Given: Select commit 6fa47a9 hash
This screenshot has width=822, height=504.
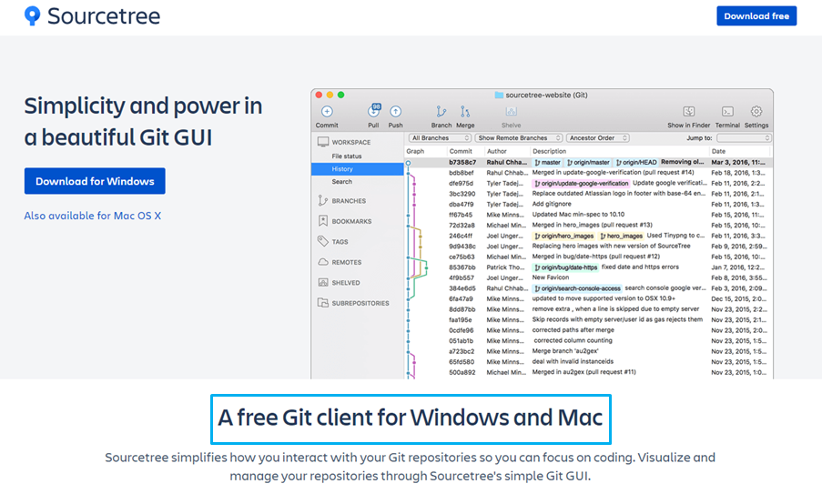Looking at the screenshot, I should (461, 298).
